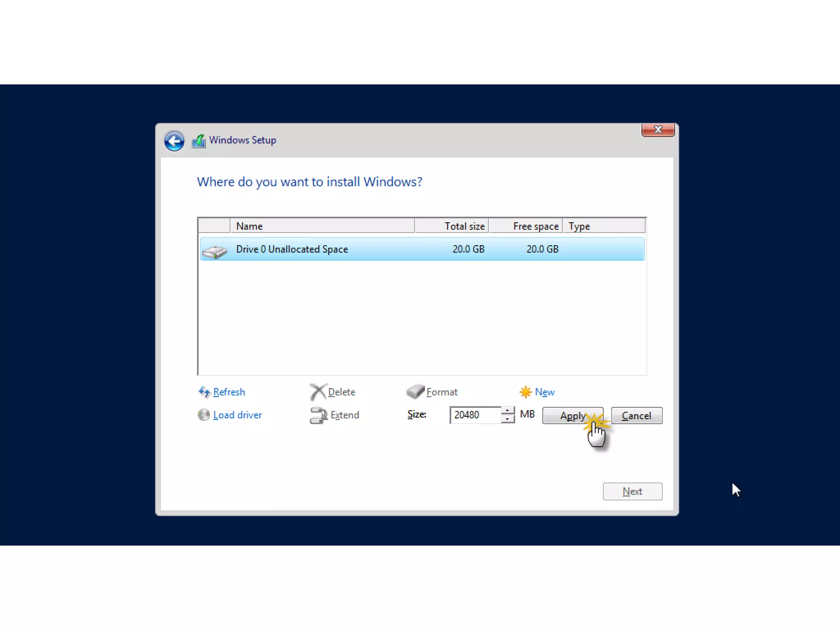Close the Windows Setup dialog

(658, 130)
